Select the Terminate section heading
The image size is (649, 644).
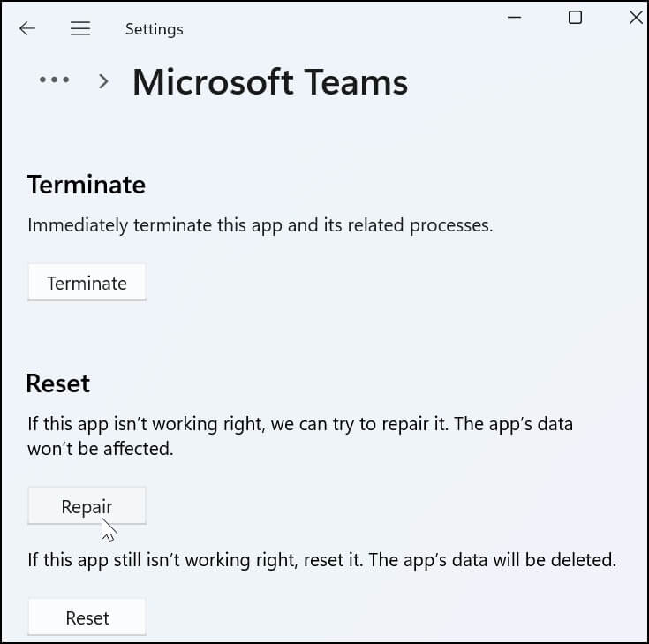87,185
